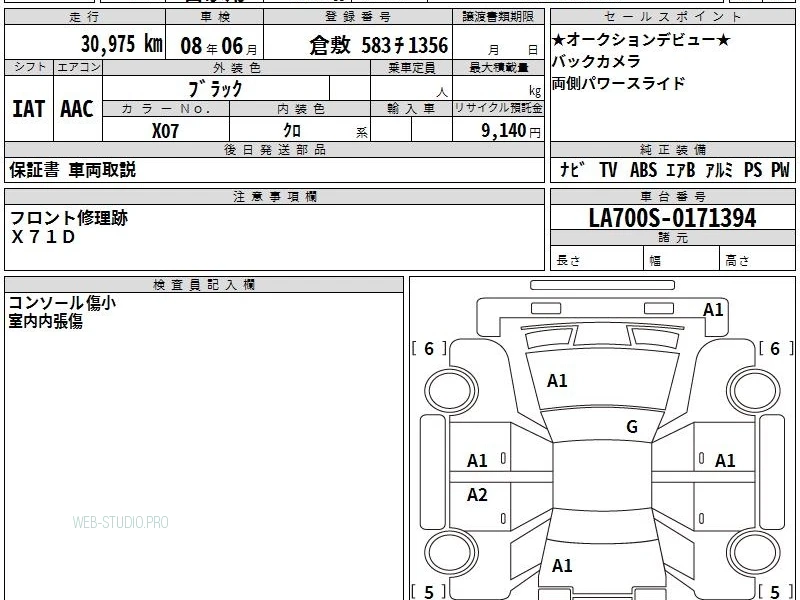The width and height of the screenshot is (800, 600).
Task: Click 保証書 車両取説 documents text
Action: 72,169
